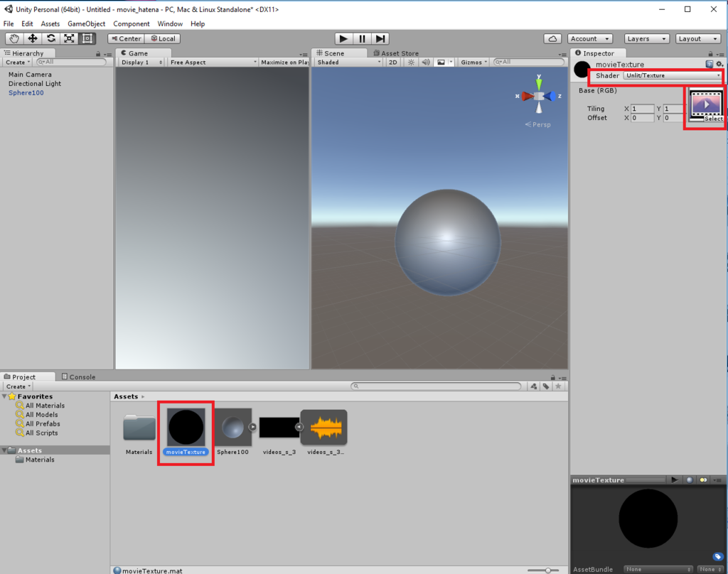Search by type in Project panel
728x574 pixels.
coord(534,386)
